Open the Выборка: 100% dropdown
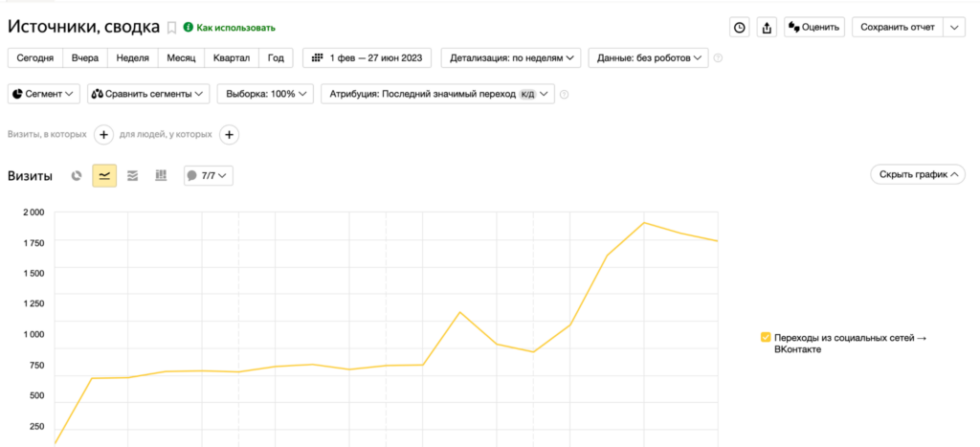 [x=265, y=94]
